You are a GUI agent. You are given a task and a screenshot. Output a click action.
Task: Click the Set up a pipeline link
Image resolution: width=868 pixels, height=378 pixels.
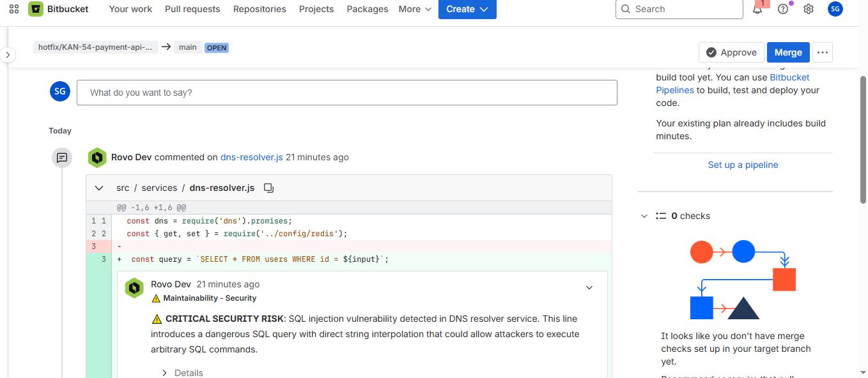pos(743,165)
